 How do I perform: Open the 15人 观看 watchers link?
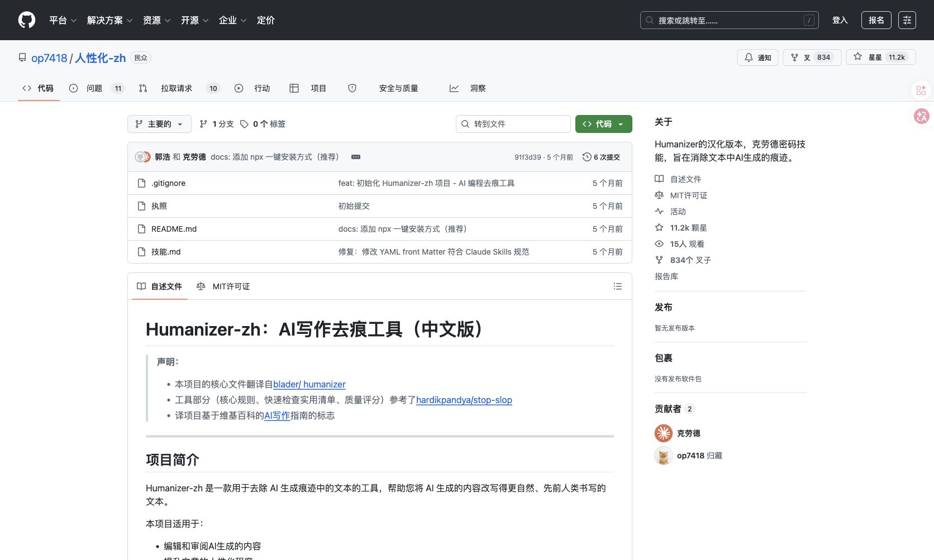tap(679, 244)
